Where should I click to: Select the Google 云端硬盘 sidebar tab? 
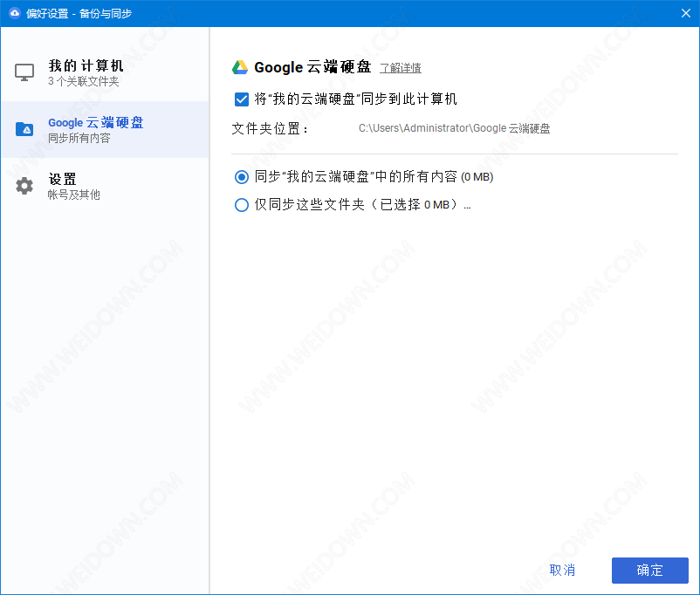tap(105, 129)
